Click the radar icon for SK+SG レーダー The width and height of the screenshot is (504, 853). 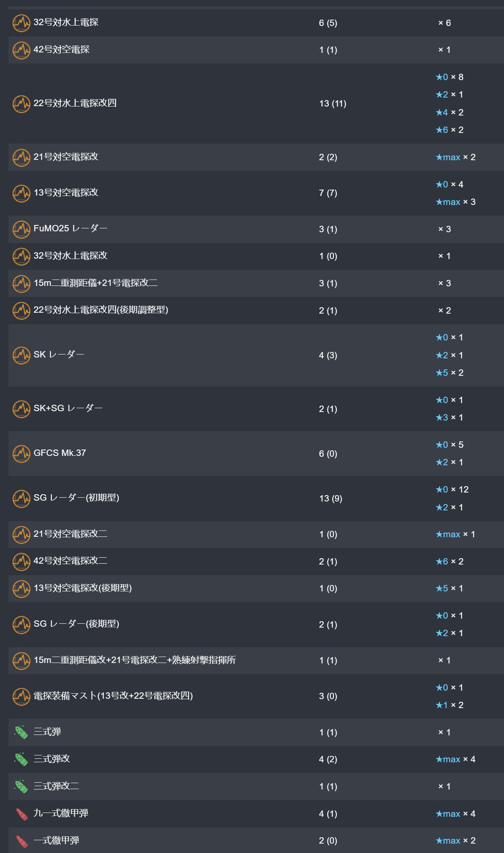click(21, 409)
